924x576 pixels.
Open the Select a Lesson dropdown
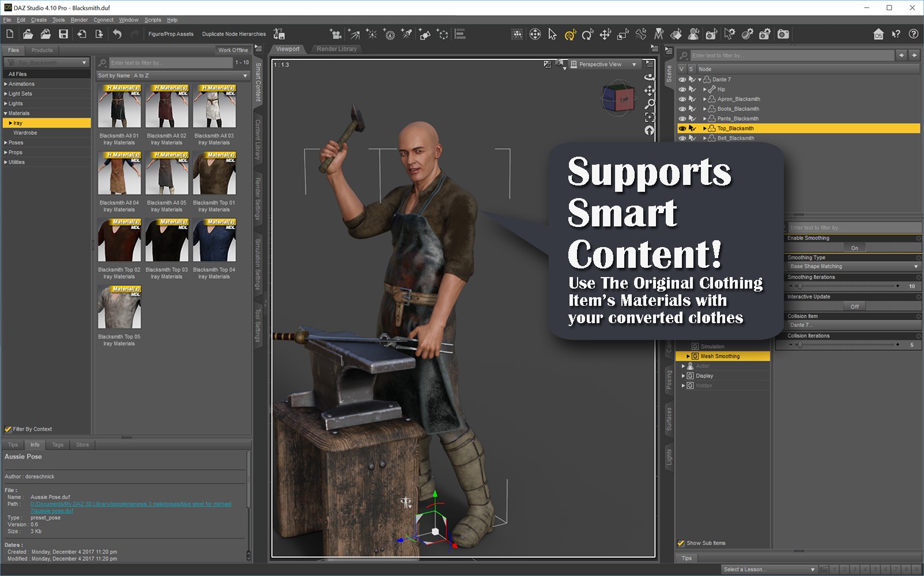pyautogui.click(x=769, y=570)
